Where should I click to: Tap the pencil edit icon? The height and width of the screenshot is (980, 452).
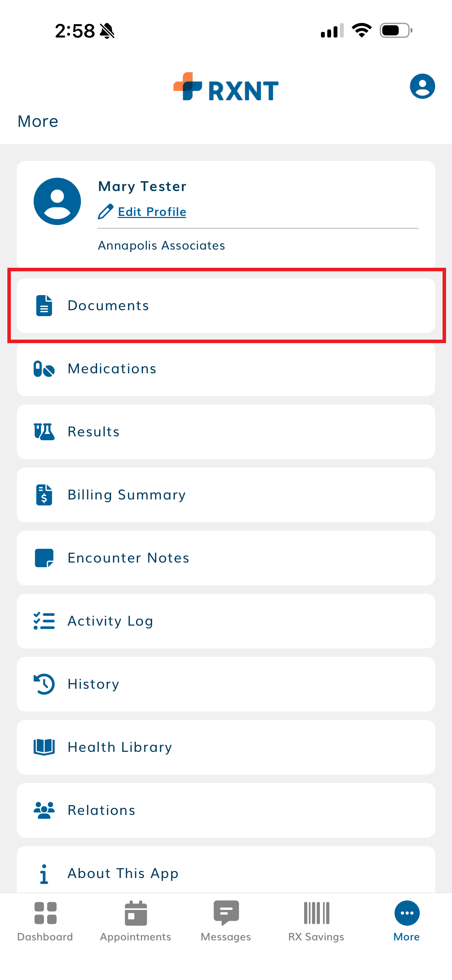(105, 211)
